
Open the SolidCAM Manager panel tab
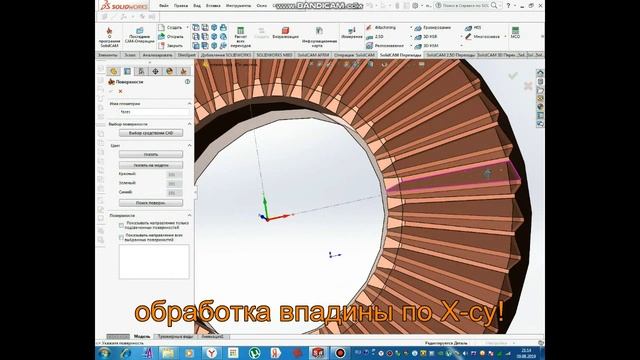[x=183, y=71]
